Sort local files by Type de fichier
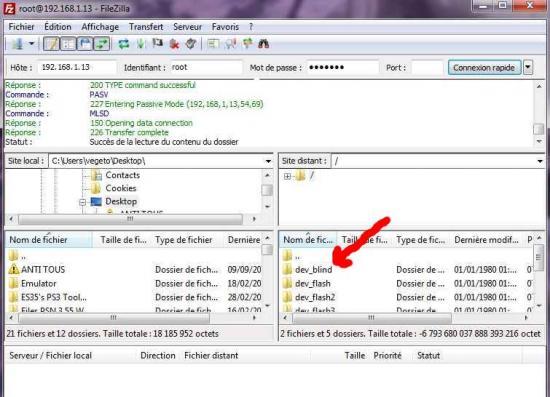The height and width of the screenshot is (397, 550). [183, 240]
